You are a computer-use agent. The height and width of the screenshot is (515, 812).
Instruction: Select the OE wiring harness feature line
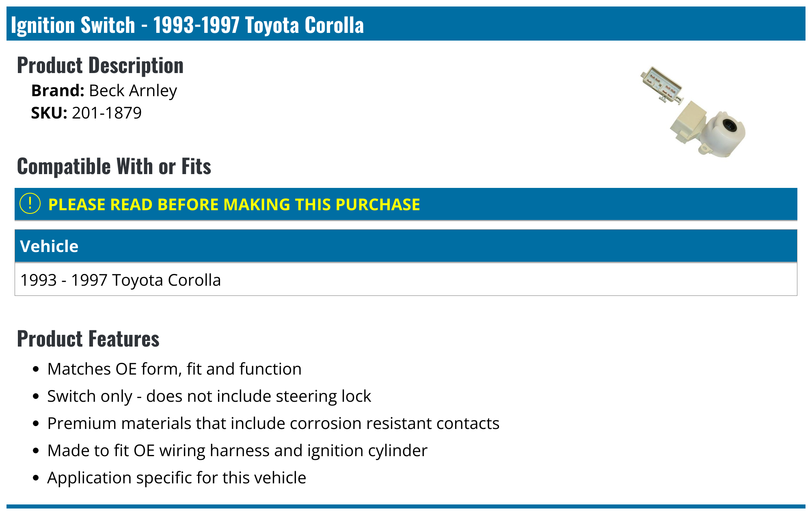pos(237,450)
